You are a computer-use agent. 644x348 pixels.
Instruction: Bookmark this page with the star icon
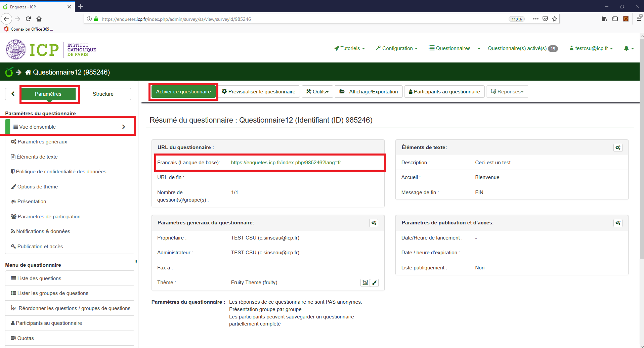[555, 19]
